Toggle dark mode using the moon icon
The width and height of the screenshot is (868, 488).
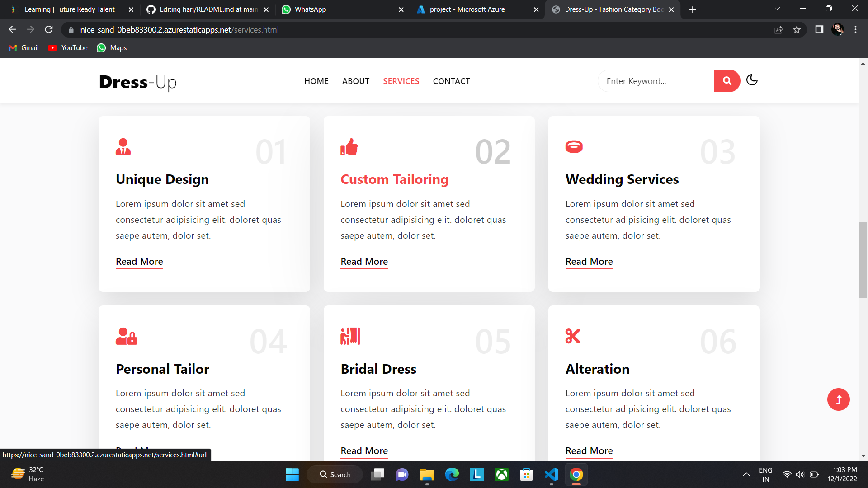(752, 80)
